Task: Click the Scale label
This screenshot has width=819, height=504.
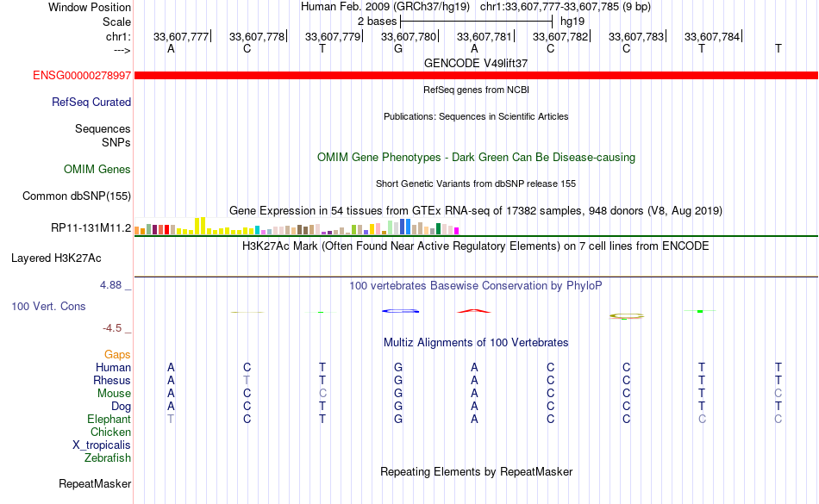Action: [116, 22]
